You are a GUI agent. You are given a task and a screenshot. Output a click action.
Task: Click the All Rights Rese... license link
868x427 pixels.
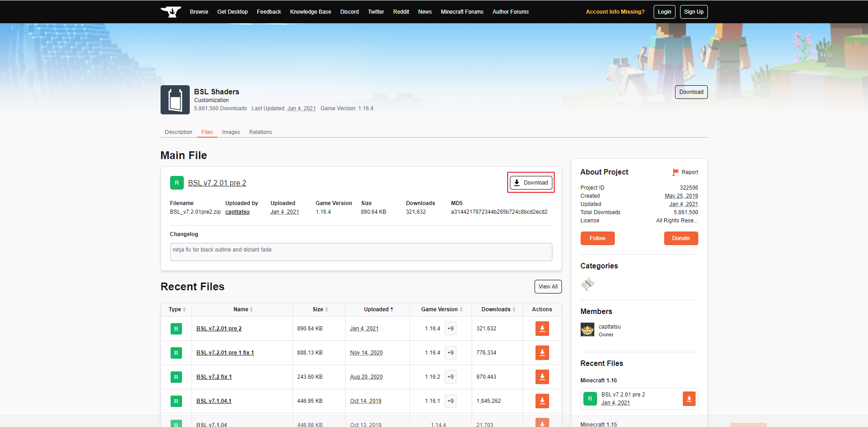point(677,221)
